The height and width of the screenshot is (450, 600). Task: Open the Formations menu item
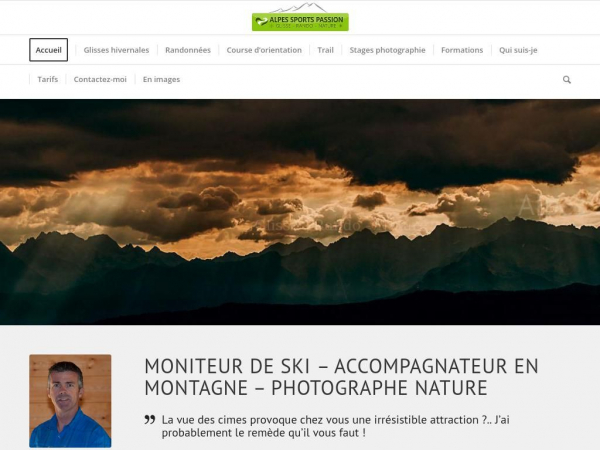[x=462, y=50]
